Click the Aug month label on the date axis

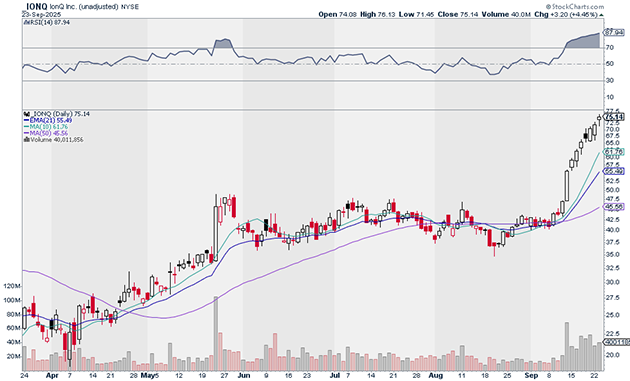pyautogui.click(x=436, y=376)
